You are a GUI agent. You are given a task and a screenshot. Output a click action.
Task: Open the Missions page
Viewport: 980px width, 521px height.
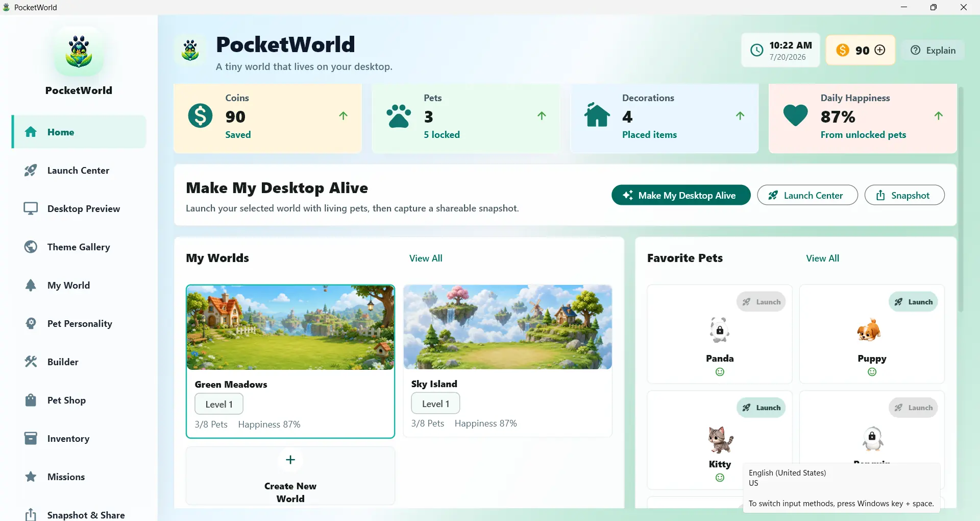point(79,477)
